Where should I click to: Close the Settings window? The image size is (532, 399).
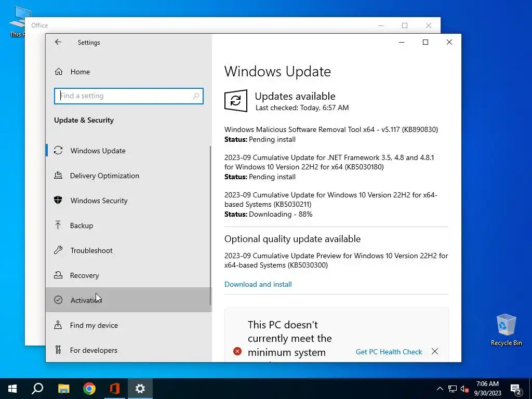(449, 42)
